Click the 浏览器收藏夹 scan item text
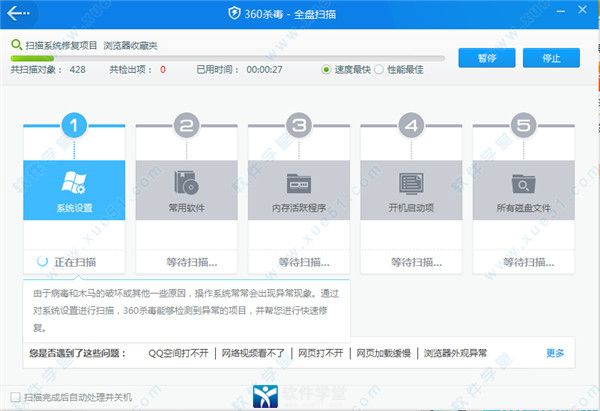 coord(130,46)
